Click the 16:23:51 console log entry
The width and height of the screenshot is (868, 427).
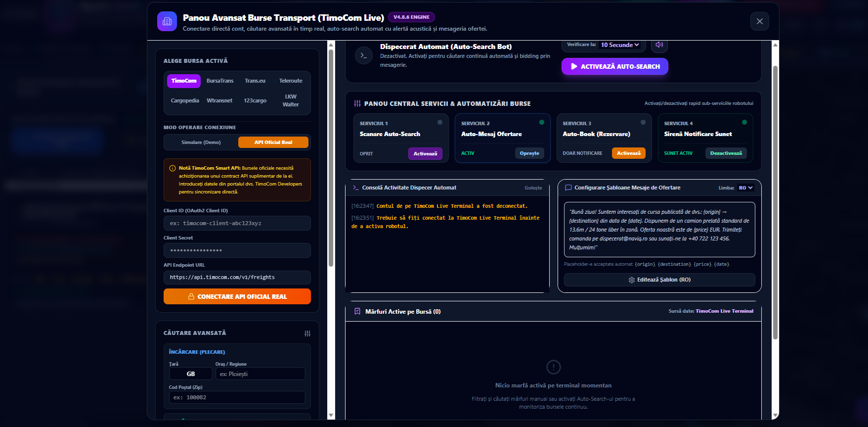pos(445,222)
